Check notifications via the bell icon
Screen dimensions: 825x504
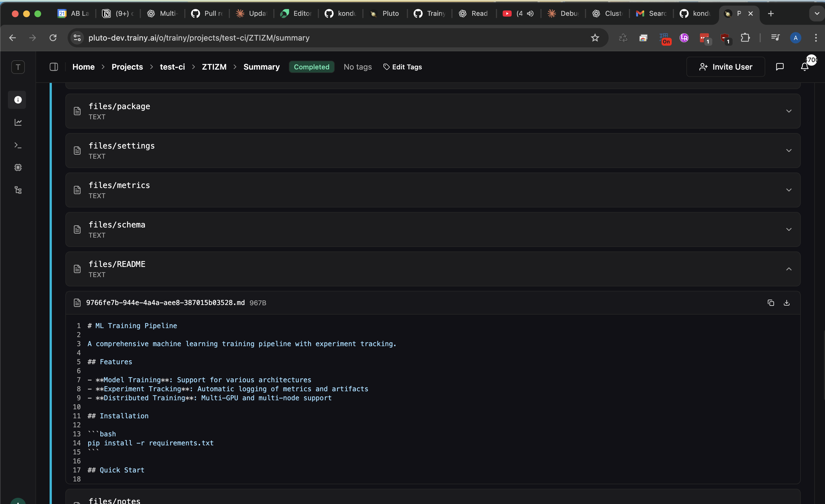[805, 67]
